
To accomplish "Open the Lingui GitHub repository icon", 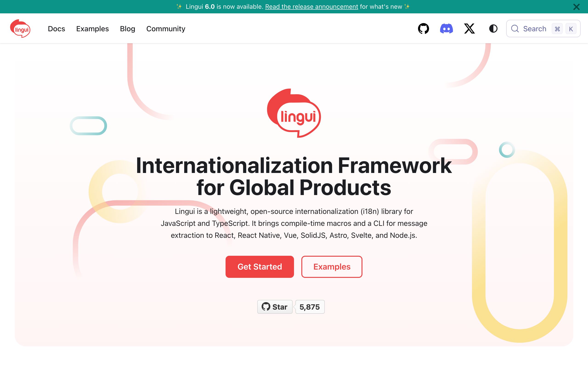I will coord(423,29).
